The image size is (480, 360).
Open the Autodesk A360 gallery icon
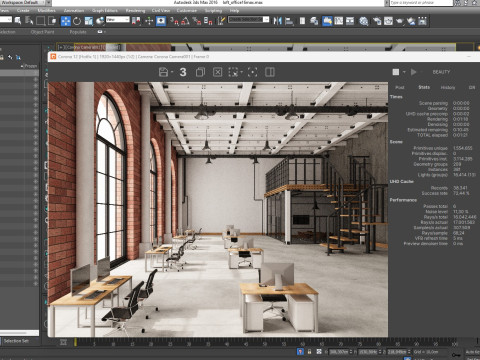[x=423, y=21]
